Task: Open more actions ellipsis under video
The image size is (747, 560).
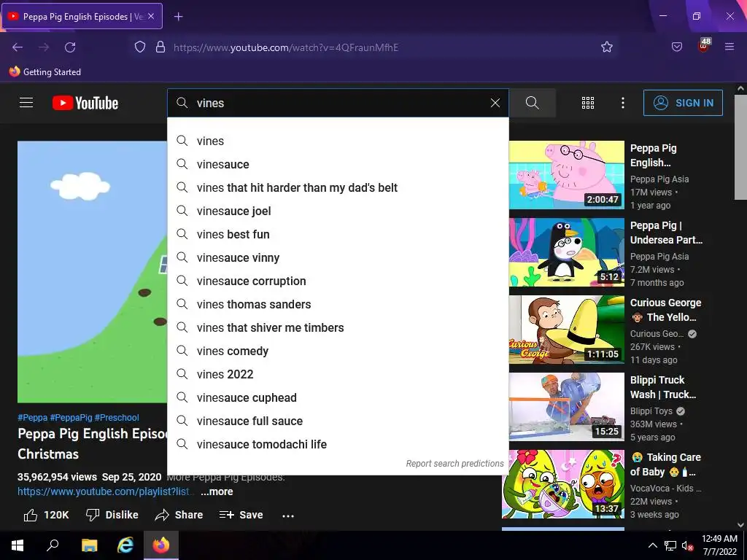Action: [287, 516]
